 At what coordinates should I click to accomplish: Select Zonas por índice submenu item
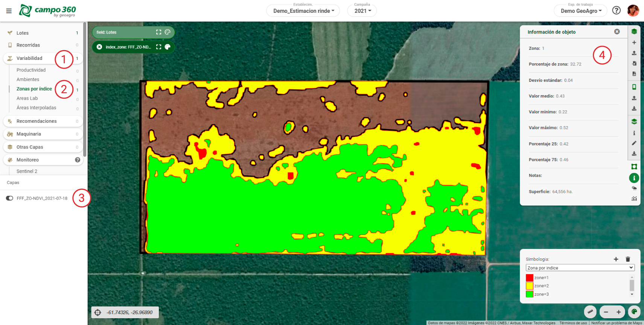[x=34, y=89]
